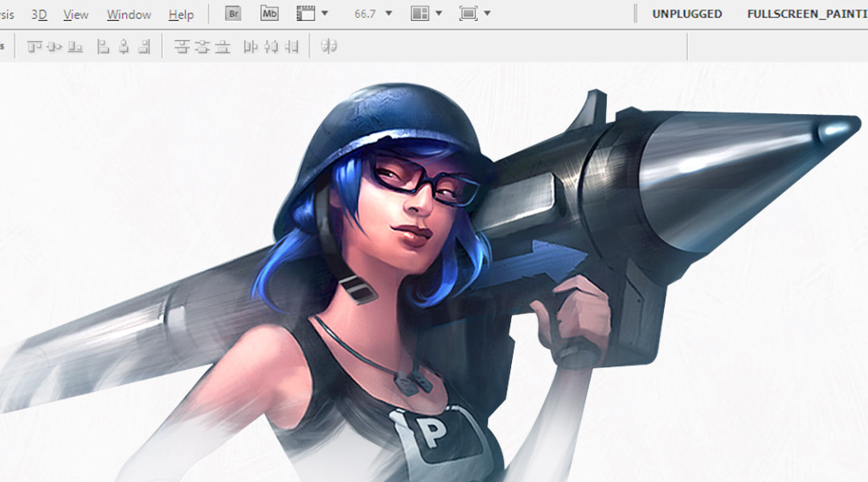Open the 3D menu
868x482 pixels.
click(x=39, y=14)
